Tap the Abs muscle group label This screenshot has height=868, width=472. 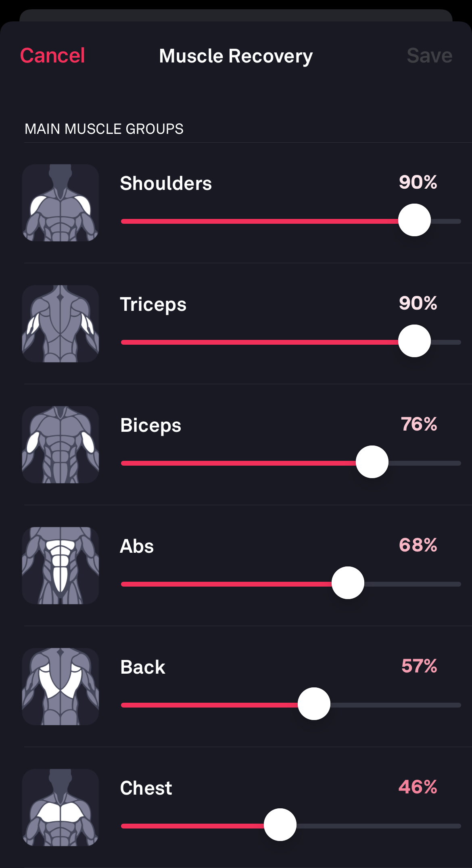coord(137,546)
